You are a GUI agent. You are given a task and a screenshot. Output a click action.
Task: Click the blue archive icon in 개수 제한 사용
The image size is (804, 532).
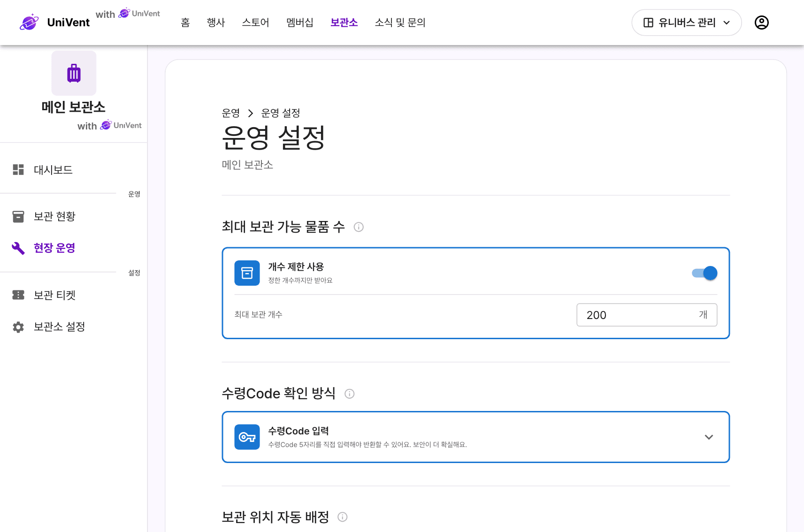(247, 273)
